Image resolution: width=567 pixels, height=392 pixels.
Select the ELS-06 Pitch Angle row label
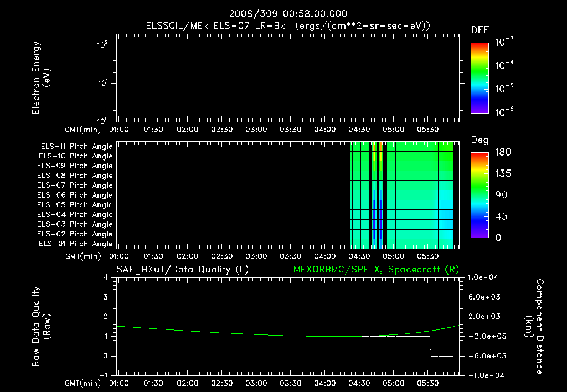click(x=75, y=195)
